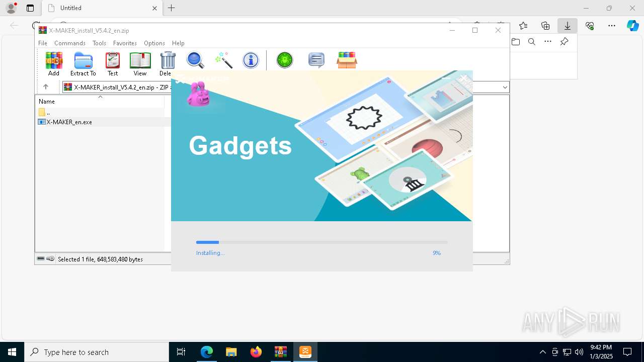
Task: Click the Wizard magic wand toolbar icon
Action: click(x=223, y=60)
